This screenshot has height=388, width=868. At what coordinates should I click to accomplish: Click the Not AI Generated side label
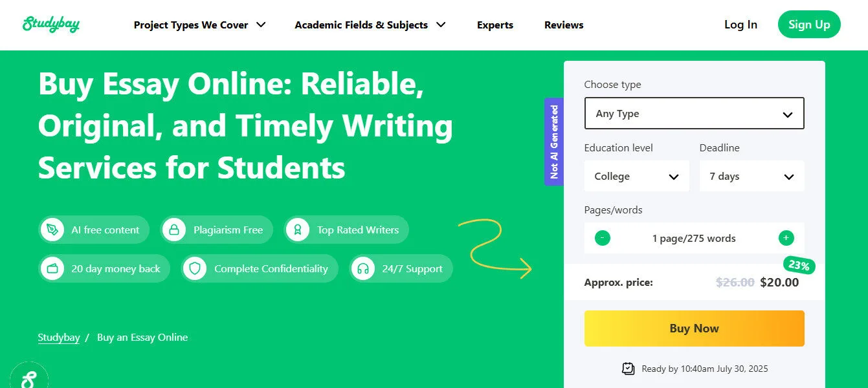tap(554, 142)
